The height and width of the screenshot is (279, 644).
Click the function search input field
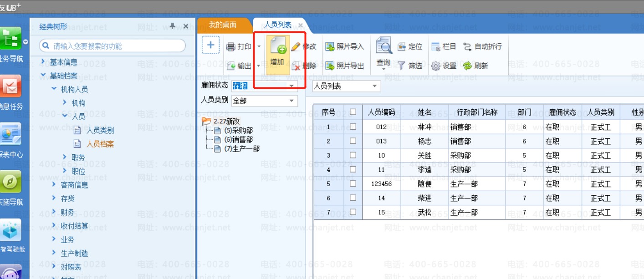tap(112, 46)
